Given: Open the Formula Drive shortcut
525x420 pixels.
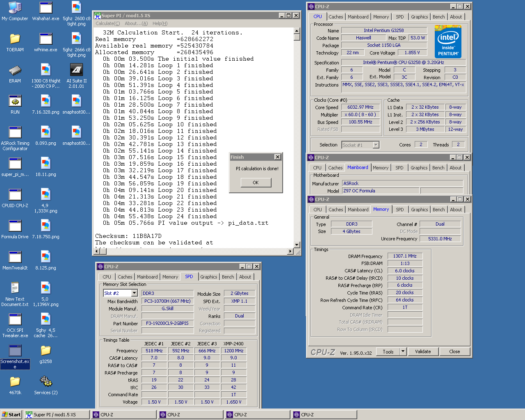Looking at the screenshot, I should click(15, 229).
